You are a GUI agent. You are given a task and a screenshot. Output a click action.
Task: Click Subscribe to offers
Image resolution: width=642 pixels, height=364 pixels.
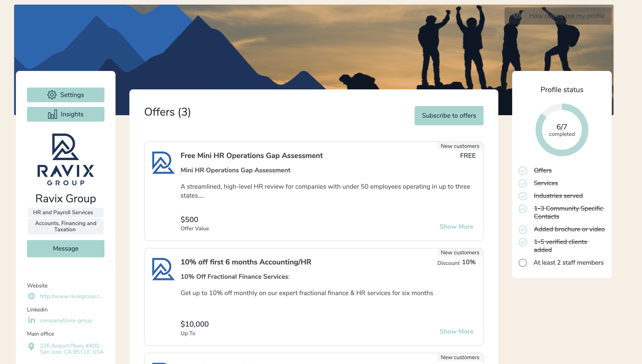coord(449,115)
